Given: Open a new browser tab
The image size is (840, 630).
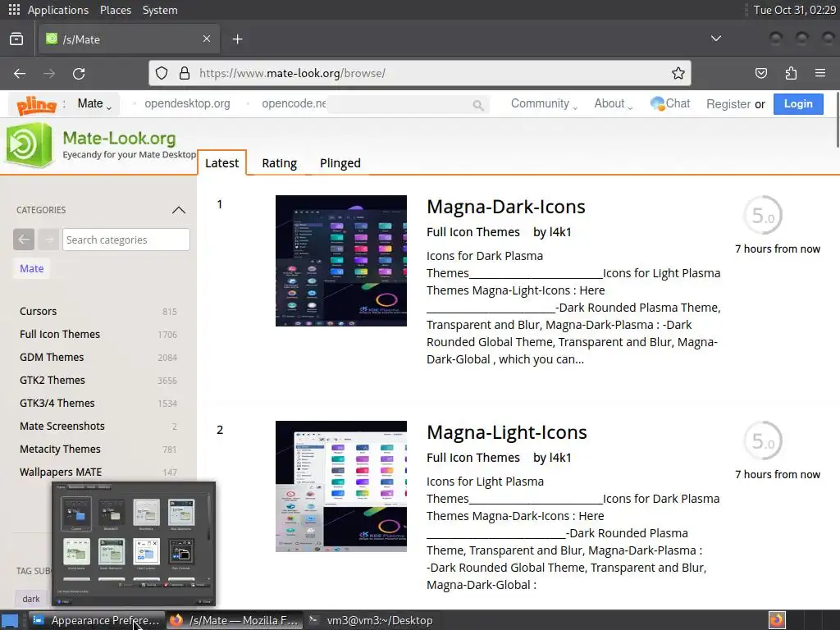Looking at the screenshot, I should pyautogui.click(x=237, y=39).
